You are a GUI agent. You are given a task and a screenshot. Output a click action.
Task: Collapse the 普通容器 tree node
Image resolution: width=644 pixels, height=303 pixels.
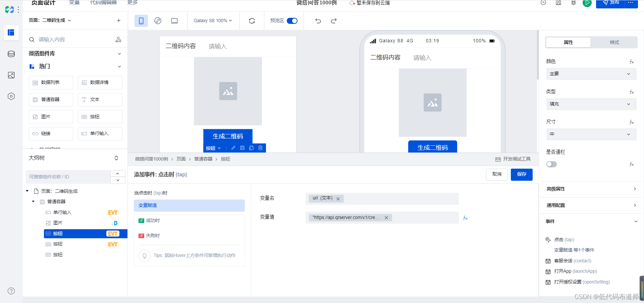pyautogui.click(x=33, y=202)
